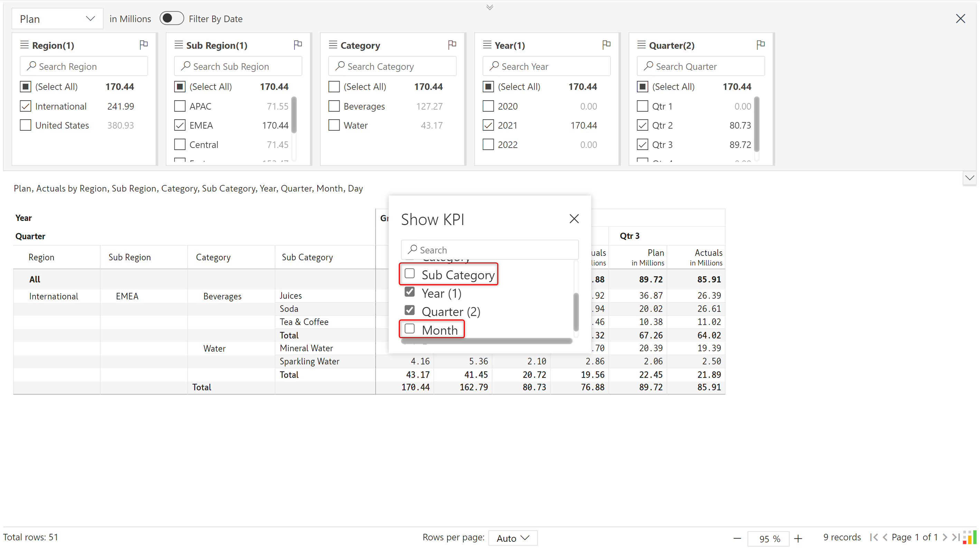Click the Show KPI list vertical scrollbar
This screenshot has width=980, height=549.
[576, 311]
